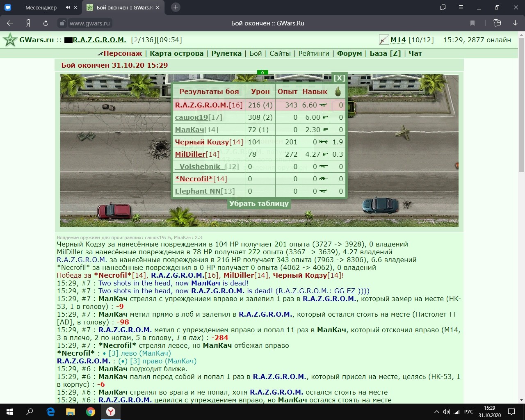Reload the page with the refresh icon

(x=46, y=23)
